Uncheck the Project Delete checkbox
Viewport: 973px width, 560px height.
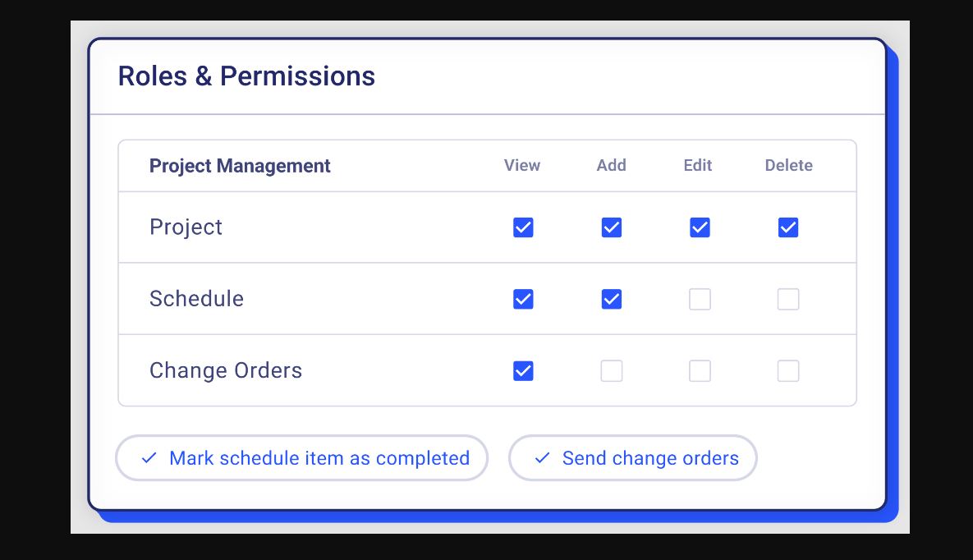click(788, 227)
